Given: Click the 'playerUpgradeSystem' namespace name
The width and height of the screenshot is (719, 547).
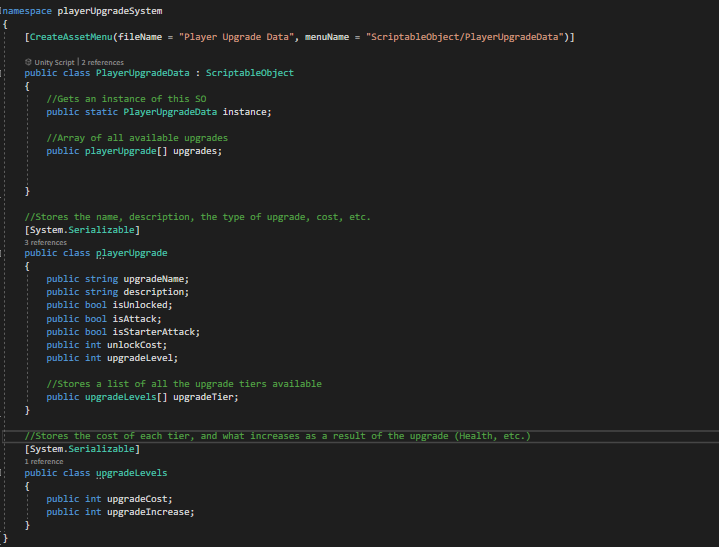Looking at the screenshot, I should coord(110,11).
